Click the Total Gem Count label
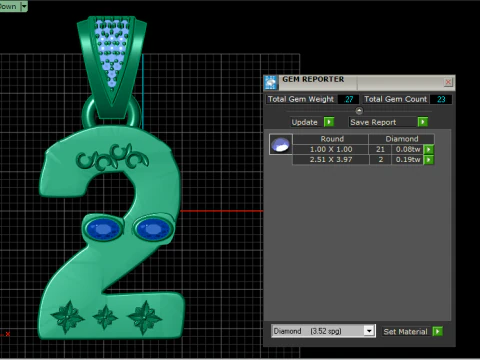This screenshot has width=480, height=360. (395, 99)
